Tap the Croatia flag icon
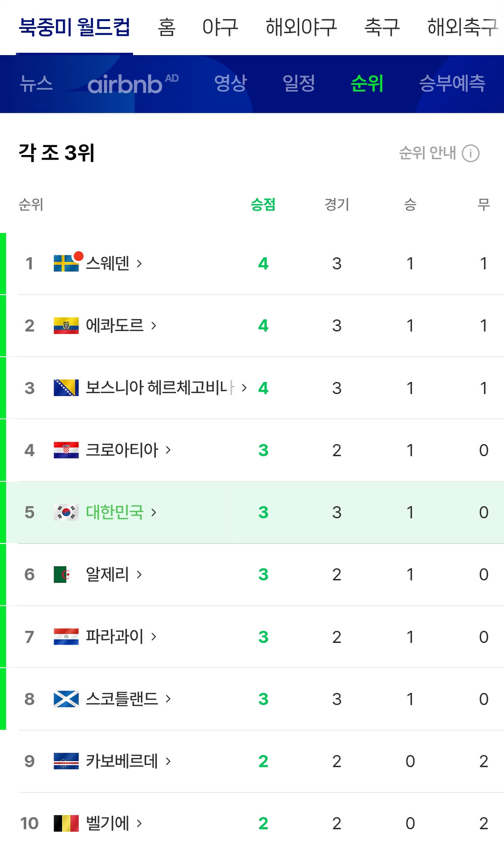The height and width of the screenshot is (854, 504). pos(66,450)
